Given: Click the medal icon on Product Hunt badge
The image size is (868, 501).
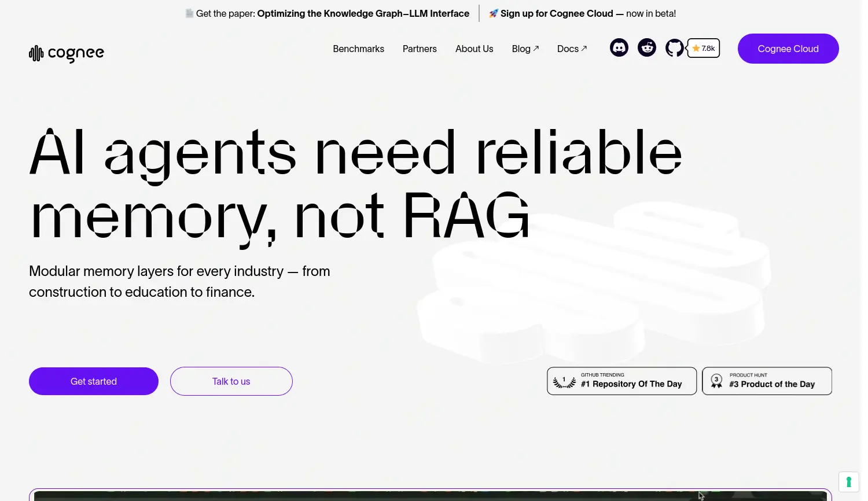Looking at the screenshot, I should pyautogui.click(x=716, y=381).
